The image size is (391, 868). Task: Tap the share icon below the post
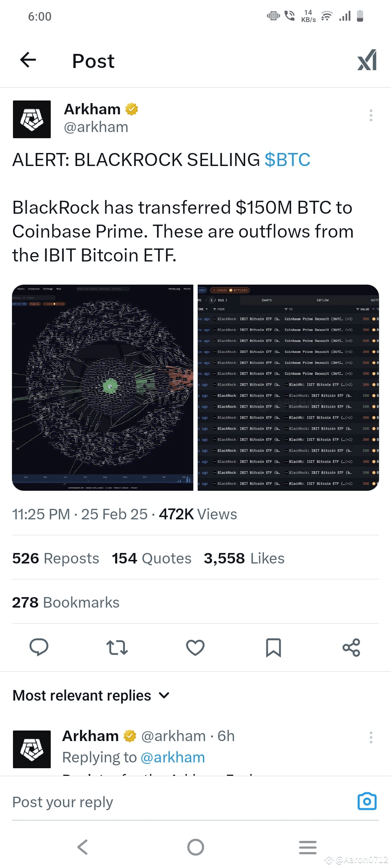pos(352,648)
